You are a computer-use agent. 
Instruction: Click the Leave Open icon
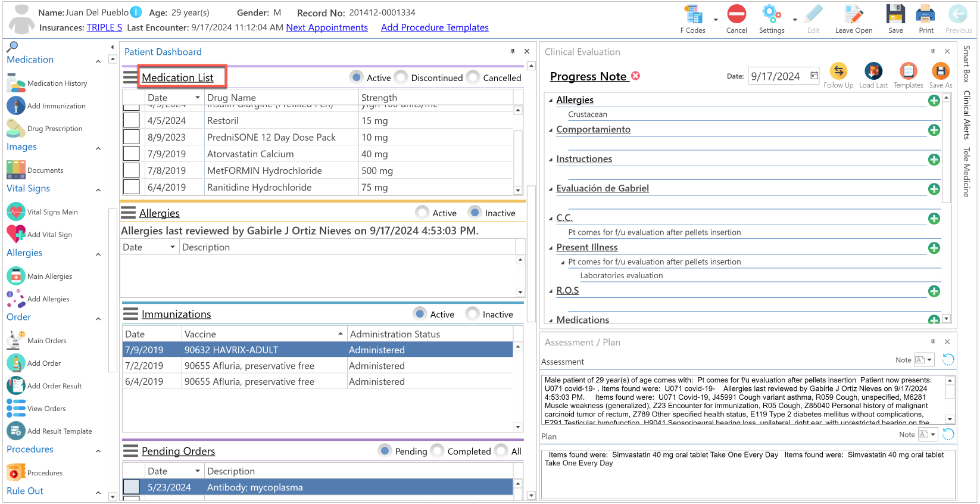click(853, 15)
